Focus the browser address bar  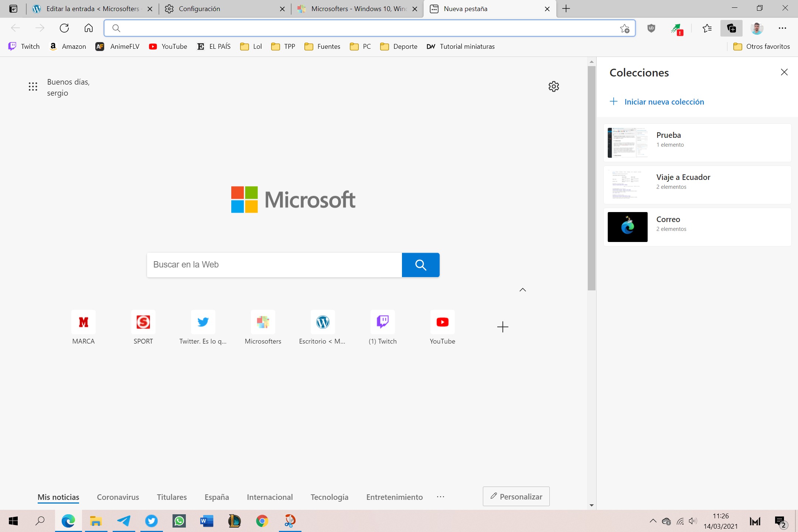[369, 28]
